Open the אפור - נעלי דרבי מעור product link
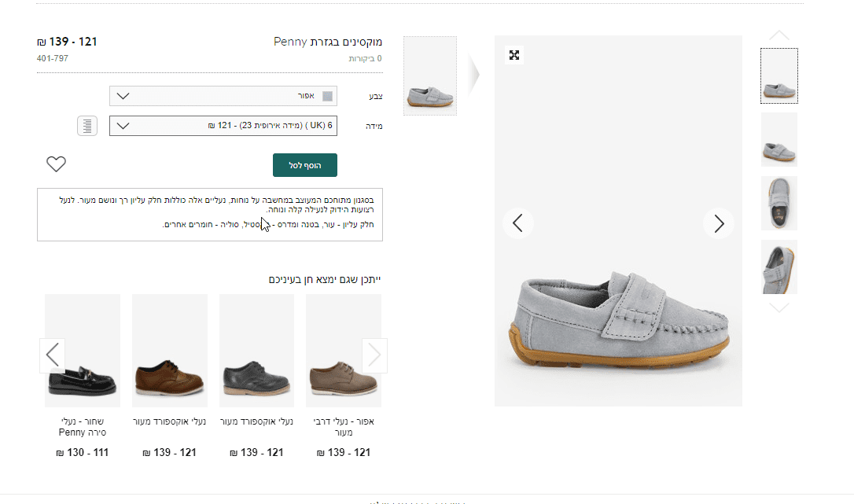 pyautogui.click(x=344, y=426)
